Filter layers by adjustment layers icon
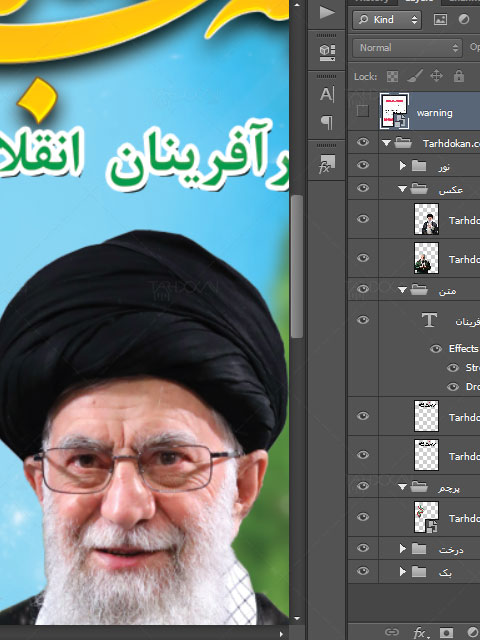 coord(464,20)
